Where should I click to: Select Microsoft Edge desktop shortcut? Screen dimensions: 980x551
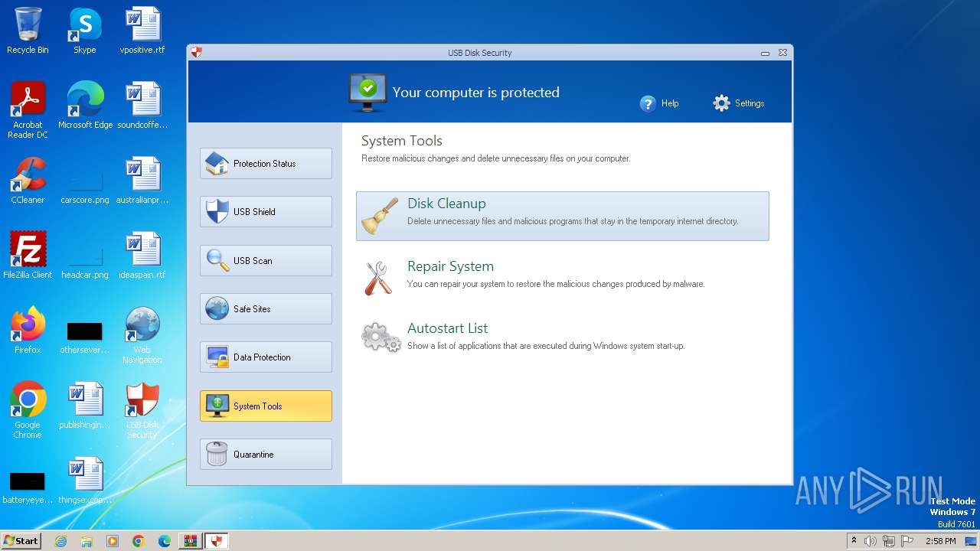(85, 106)
